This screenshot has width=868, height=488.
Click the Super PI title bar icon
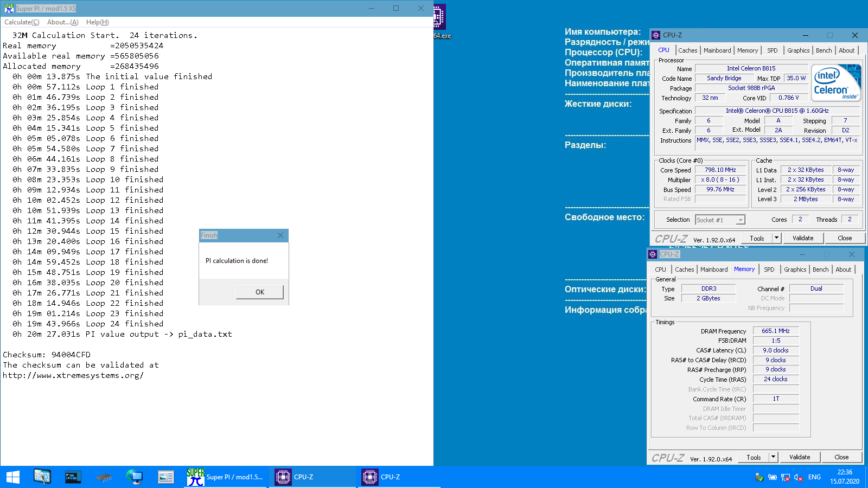tap(9, 8)
